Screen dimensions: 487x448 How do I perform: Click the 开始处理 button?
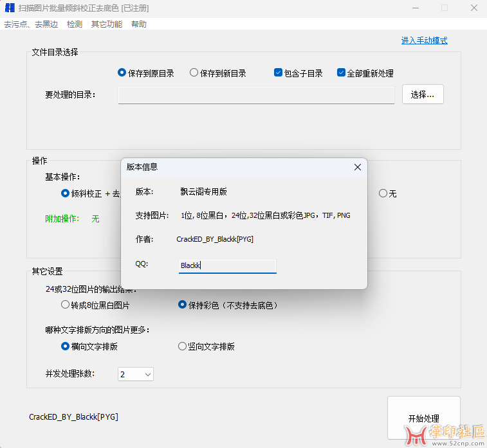tap(424, 418)
